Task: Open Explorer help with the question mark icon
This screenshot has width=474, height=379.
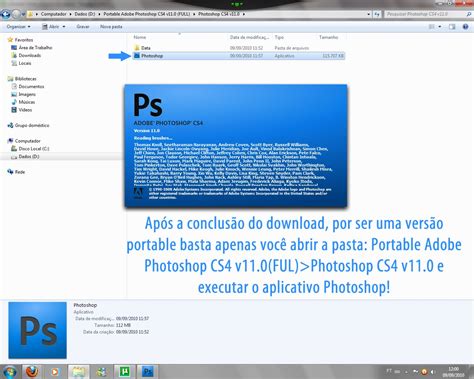Action: (x=465, y=27)
